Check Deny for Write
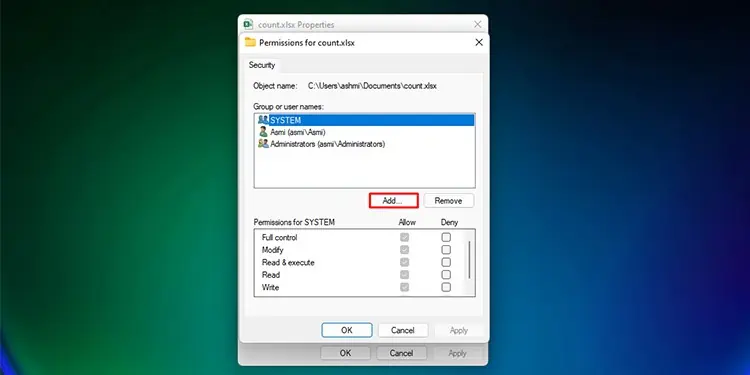 point(446,287)
